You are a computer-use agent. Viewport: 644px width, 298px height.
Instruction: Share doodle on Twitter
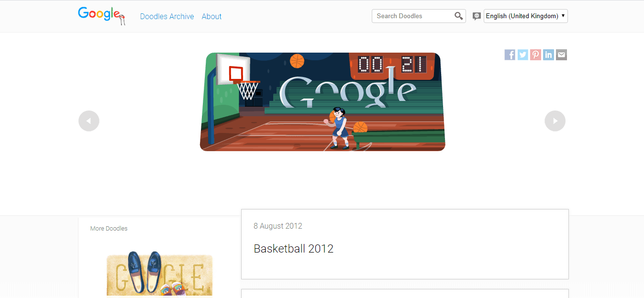[523, 55]
